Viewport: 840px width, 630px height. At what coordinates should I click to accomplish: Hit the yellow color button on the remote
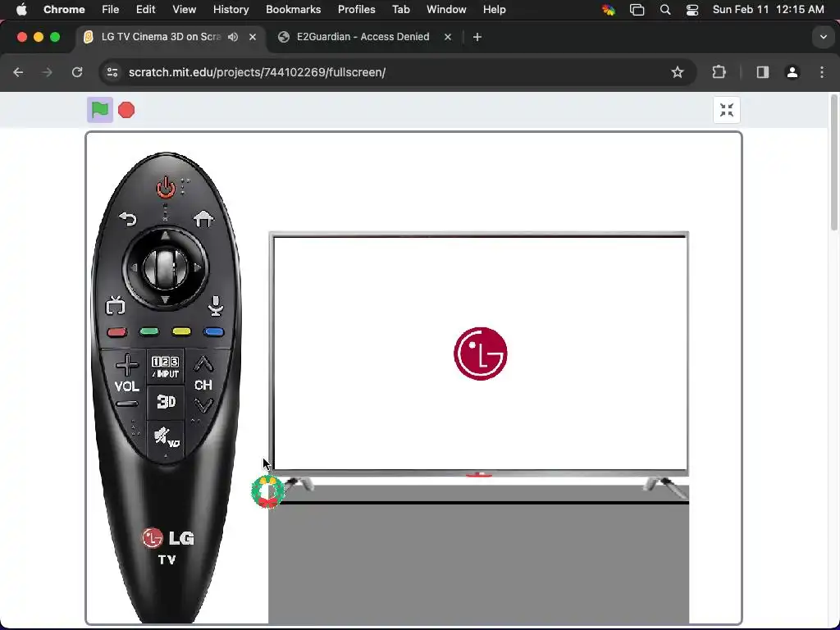[x=181, y=332]
